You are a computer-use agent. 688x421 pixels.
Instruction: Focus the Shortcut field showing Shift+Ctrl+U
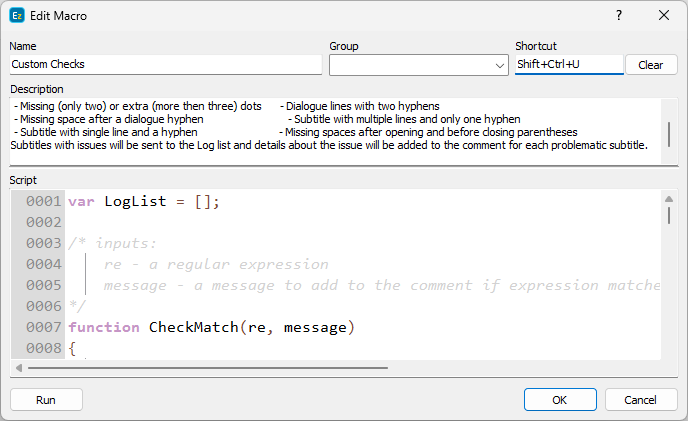click(568, 65)
